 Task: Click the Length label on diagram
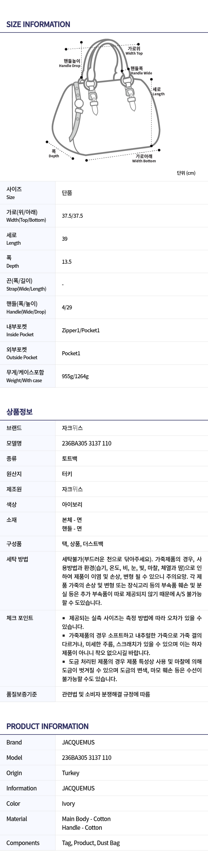pyautogui.click(x=158, y=92)
